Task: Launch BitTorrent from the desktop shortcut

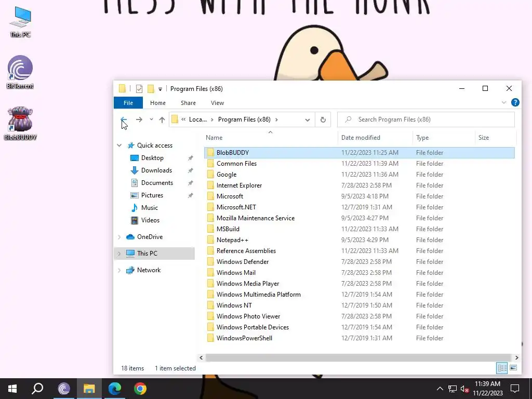Action: [20, 72]
